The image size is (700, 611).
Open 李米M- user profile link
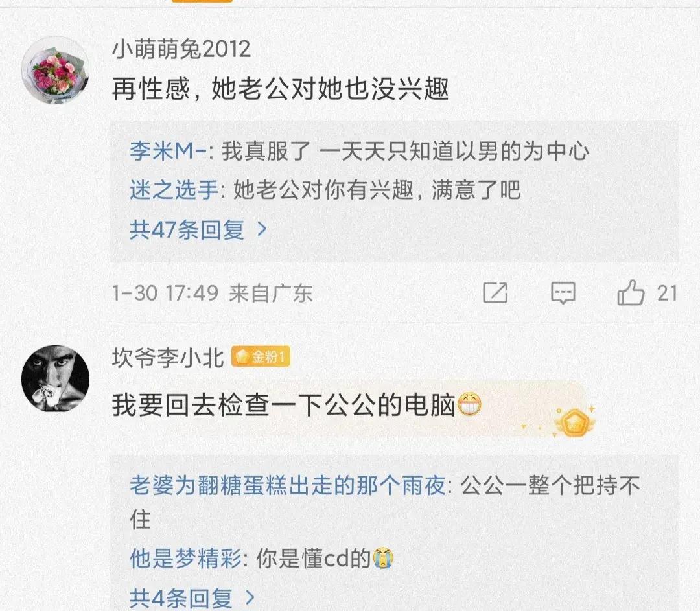point(169,151)
